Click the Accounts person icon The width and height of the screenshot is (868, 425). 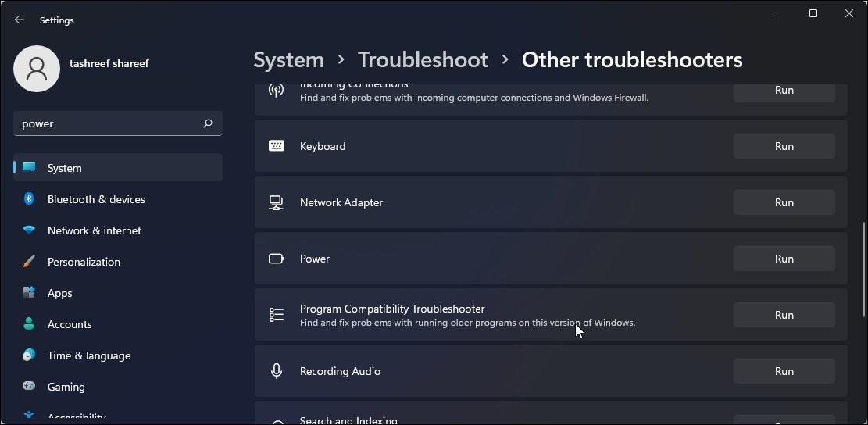tap(29, 323)
